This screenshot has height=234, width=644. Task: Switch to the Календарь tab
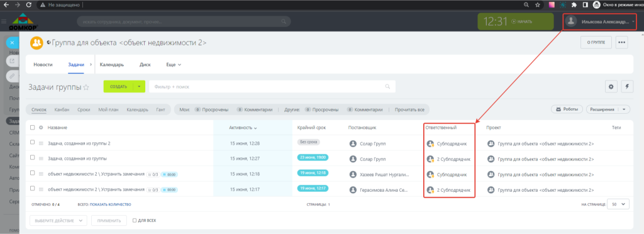tap(112, 65)
